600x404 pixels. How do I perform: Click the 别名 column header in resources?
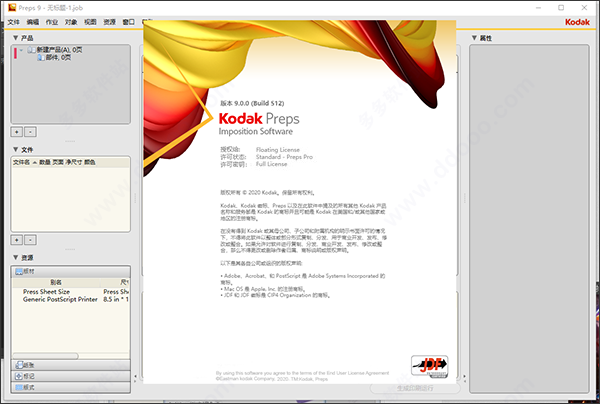point(56,282)
